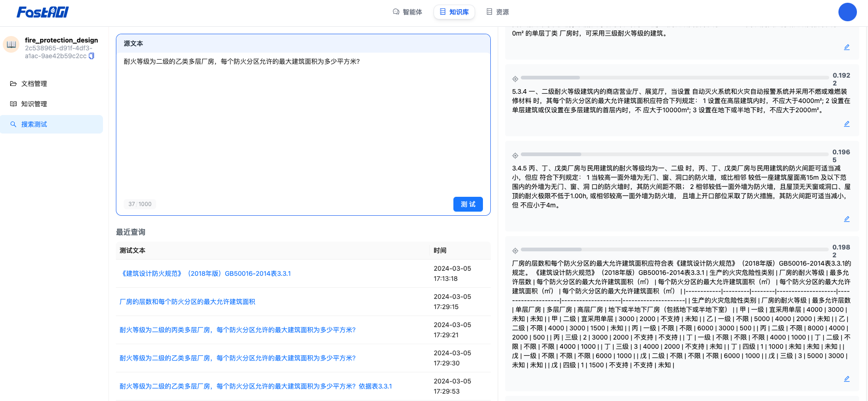
Task: Click the FastAGI logo
Action: tap(42, 12)
